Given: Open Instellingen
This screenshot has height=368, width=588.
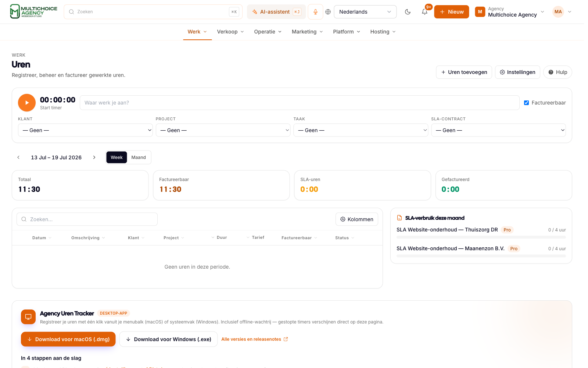Looking at the screenshot, I should click(518, 72).
